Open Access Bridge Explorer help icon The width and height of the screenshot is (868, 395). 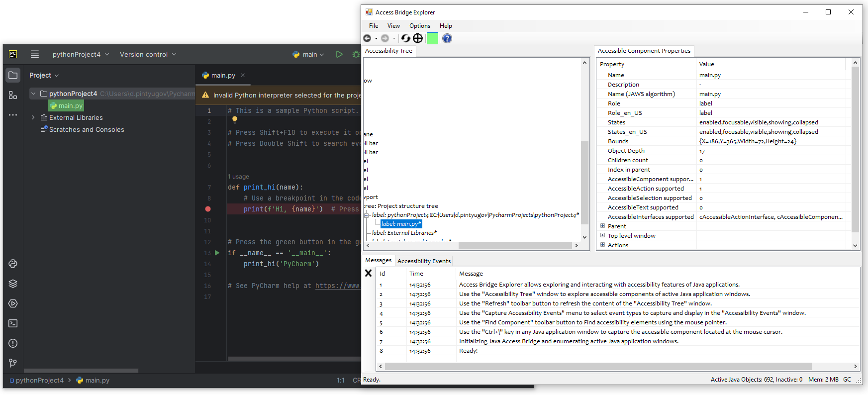coord(447,38)
